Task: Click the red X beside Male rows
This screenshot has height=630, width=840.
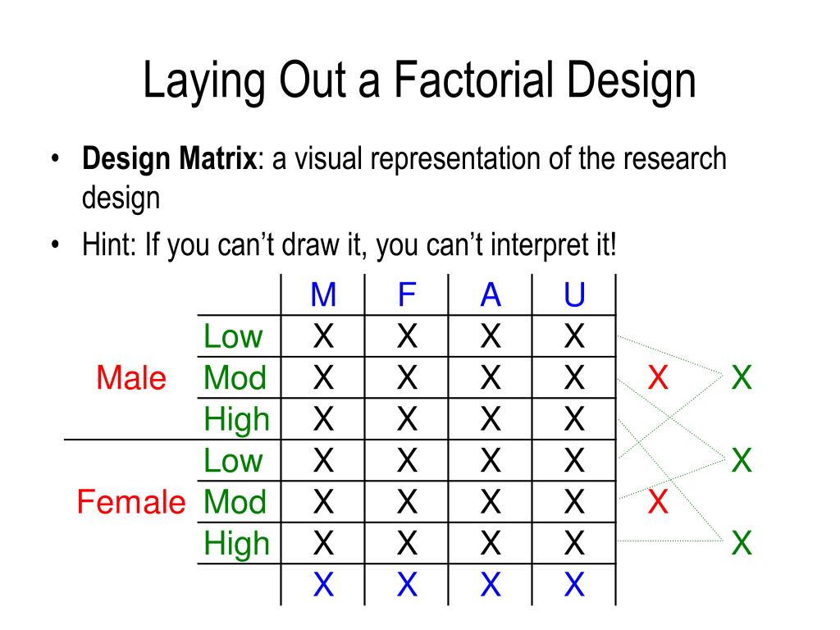Action: click(x=658, y=377)
